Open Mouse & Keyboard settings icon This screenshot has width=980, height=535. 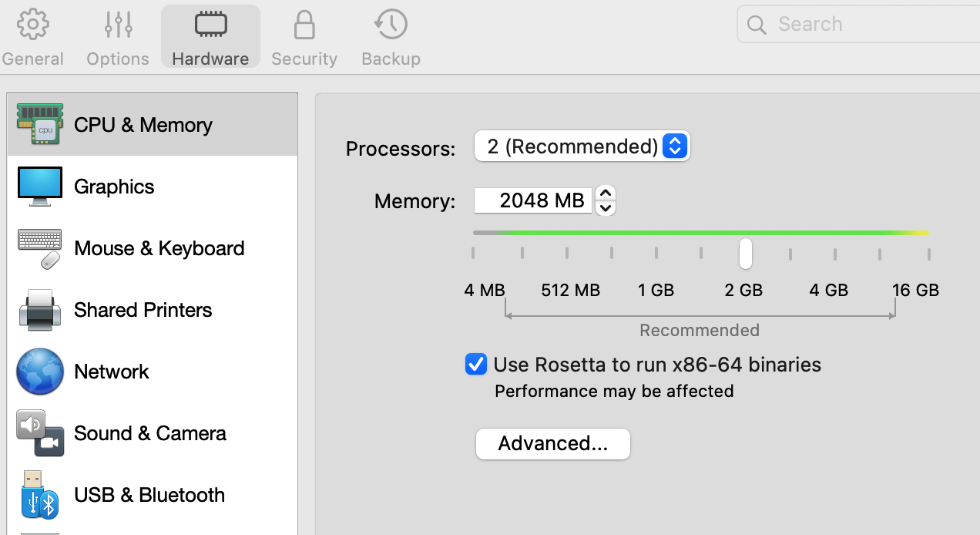coord(39,248)
